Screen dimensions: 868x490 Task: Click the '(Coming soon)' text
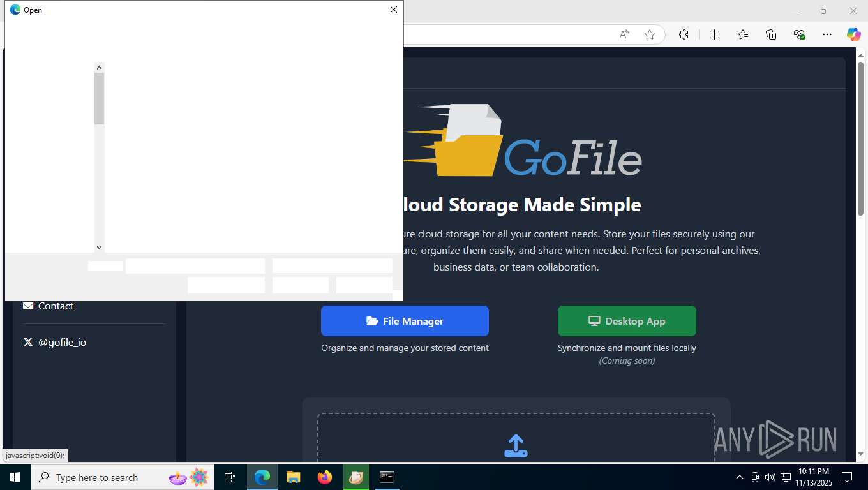click(627, 361)
